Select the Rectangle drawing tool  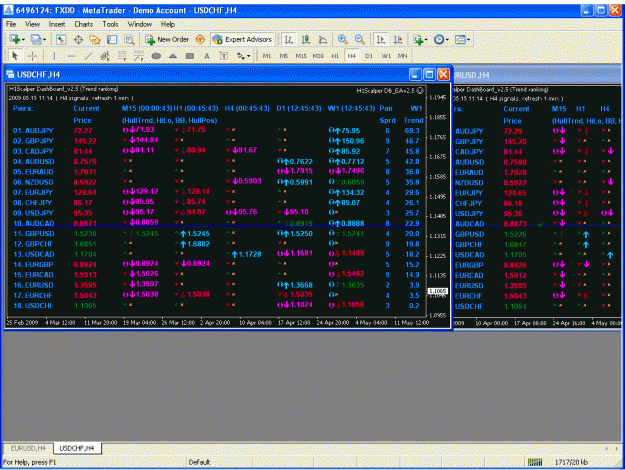coord(190,56)
